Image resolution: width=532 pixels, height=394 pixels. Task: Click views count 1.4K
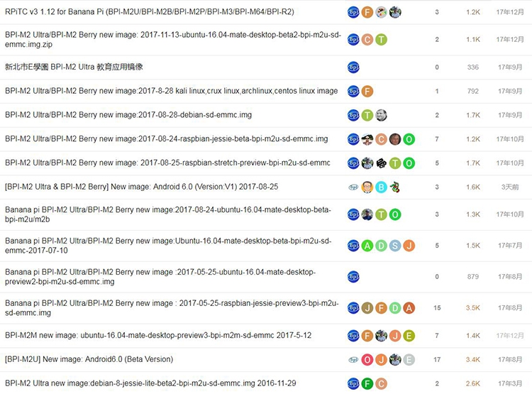(473, 336)
